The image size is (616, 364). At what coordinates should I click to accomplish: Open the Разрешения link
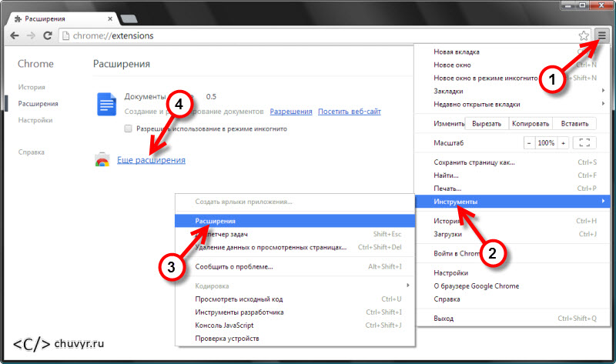point(291,112)
